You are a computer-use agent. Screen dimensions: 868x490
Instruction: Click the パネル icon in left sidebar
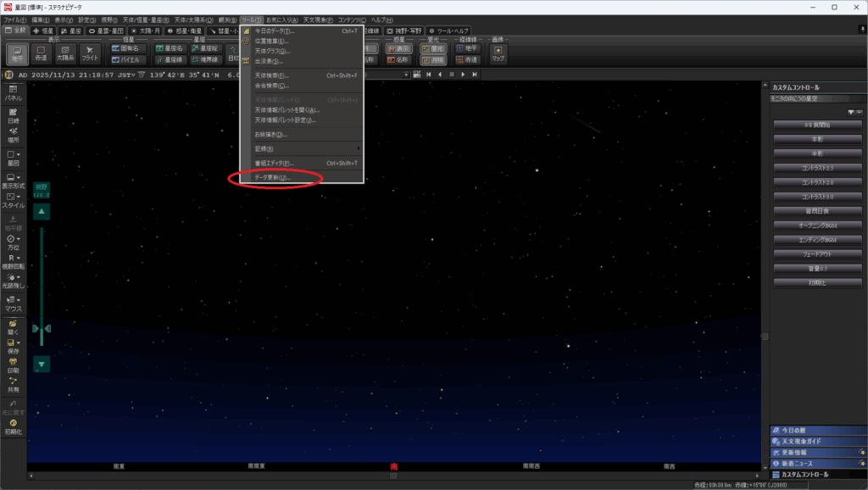pos(13,92)
